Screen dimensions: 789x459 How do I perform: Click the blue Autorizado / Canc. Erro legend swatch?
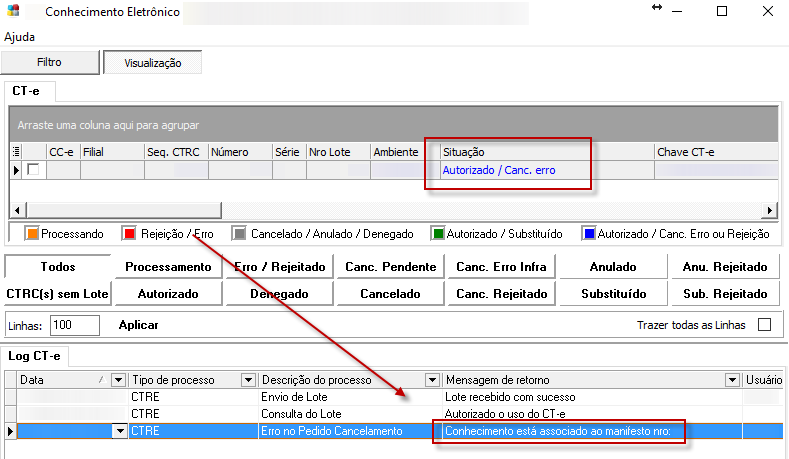[589, 234]
